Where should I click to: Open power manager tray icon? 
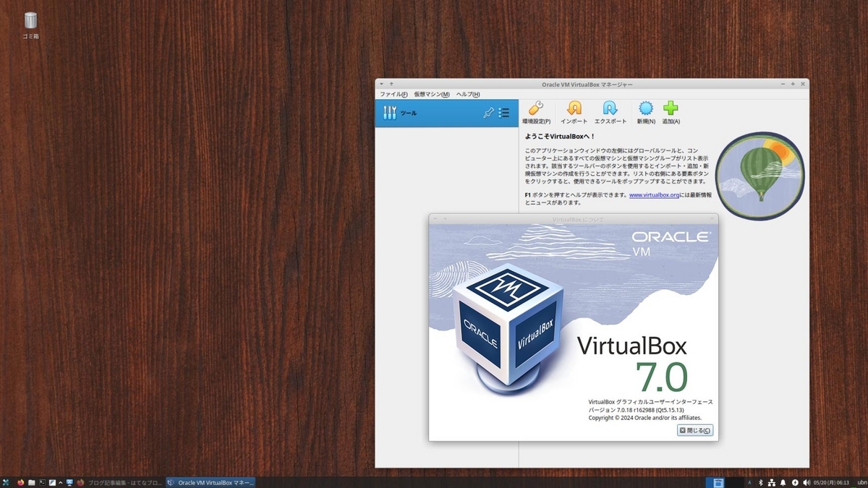(x=795, y=482)
